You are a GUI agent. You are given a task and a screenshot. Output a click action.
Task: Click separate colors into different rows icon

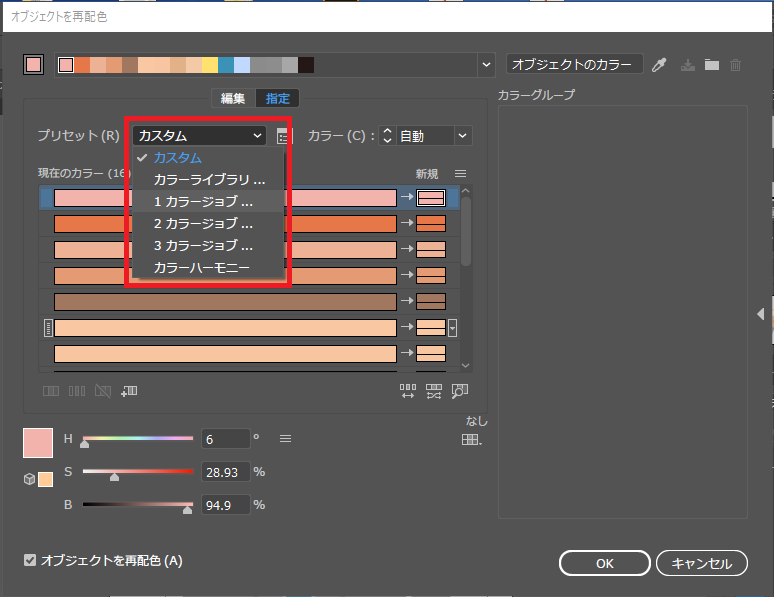coord(77,391)
